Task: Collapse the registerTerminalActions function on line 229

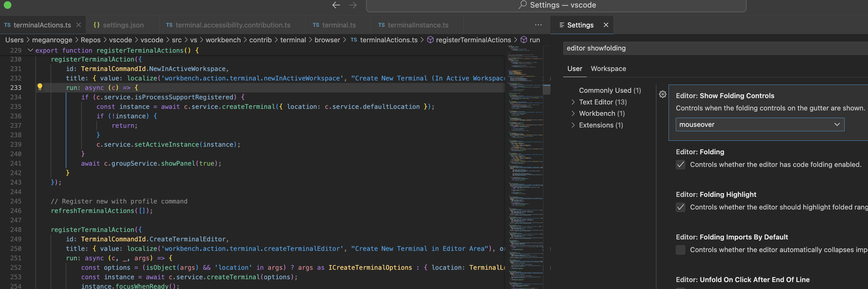Action: pos(30,50)
